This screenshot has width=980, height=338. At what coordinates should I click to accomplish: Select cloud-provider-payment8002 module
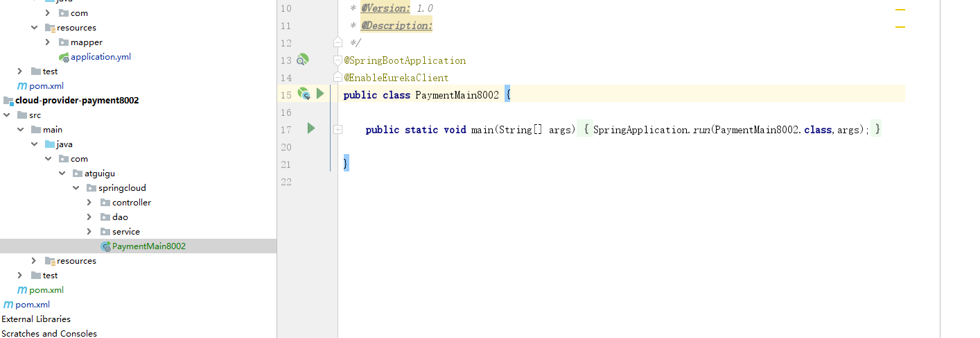[77, 100]
